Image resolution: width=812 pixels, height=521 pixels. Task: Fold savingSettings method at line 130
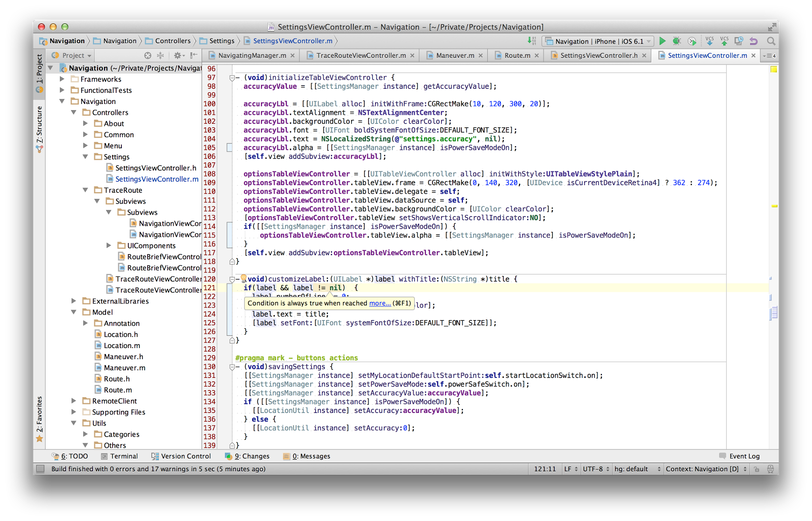click(232, 367)
